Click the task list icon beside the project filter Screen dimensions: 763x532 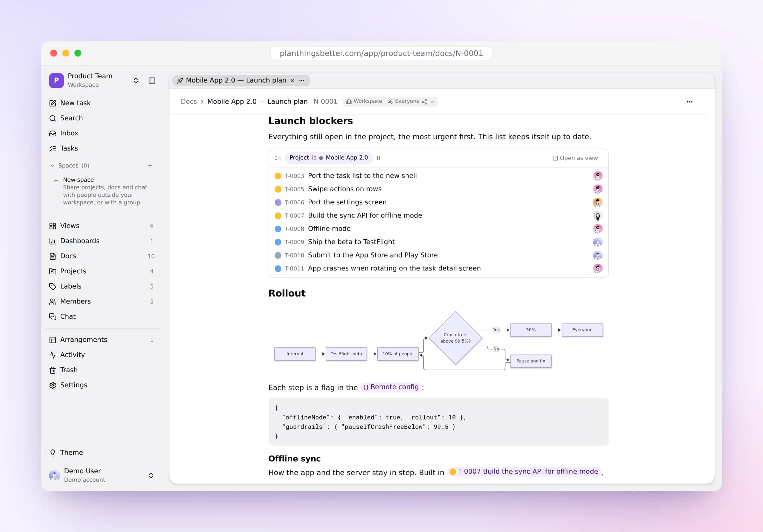278,158
